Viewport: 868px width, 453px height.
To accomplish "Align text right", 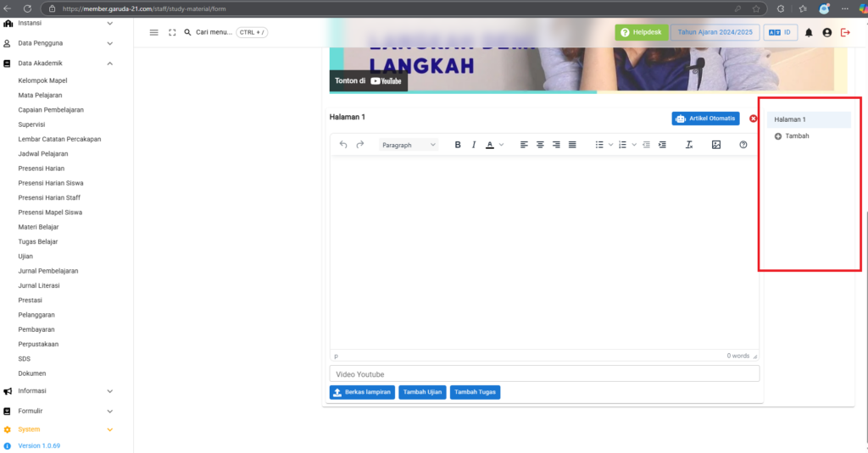I will click(x=556, y=145).
